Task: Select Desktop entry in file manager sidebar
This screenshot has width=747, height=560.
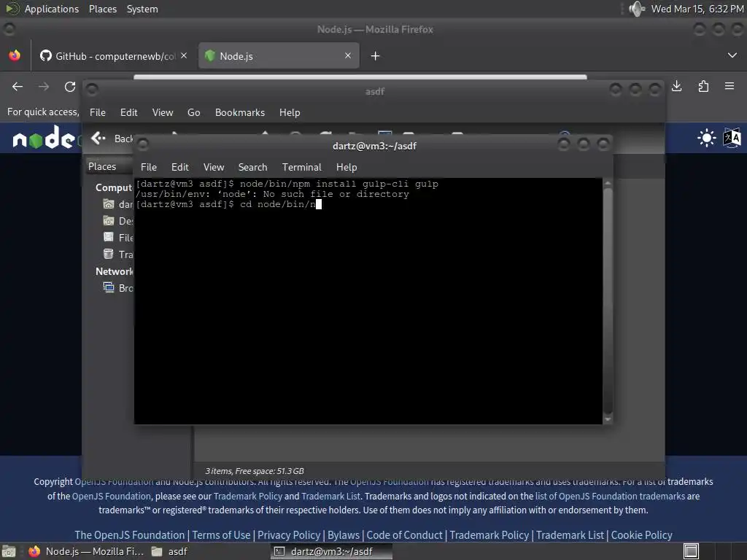Action: [117, 221]
